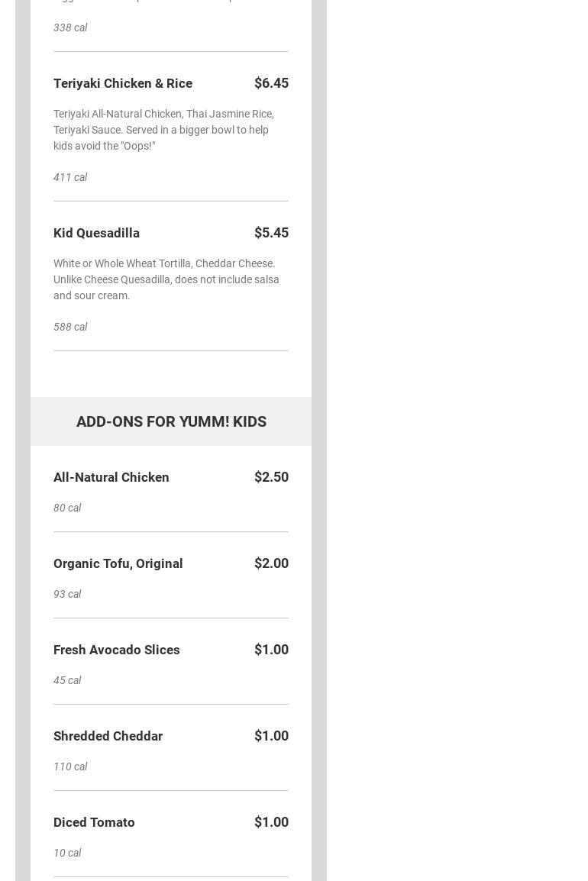588x881 pixels.
Task: Click the 411 cal label
Action: tap(70, 177)
